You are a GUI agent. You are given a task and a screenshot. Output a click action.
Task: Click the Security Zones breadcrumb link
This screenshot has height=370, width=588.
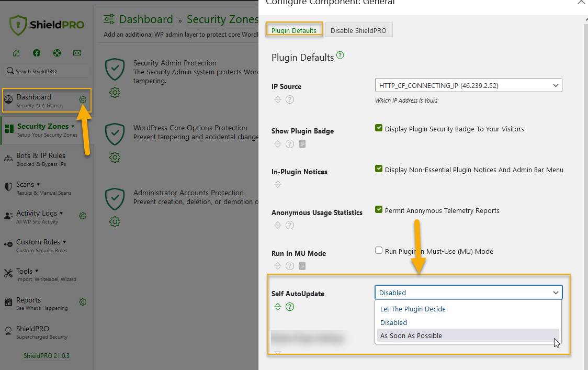coord(223,19)
